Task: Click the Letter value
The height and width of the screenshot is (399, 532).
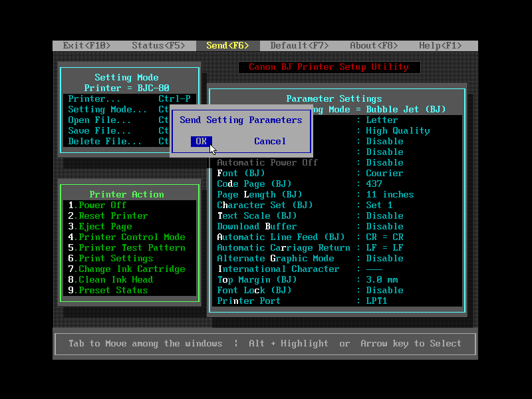Action: pyautogui.click(x=382, y=120)
